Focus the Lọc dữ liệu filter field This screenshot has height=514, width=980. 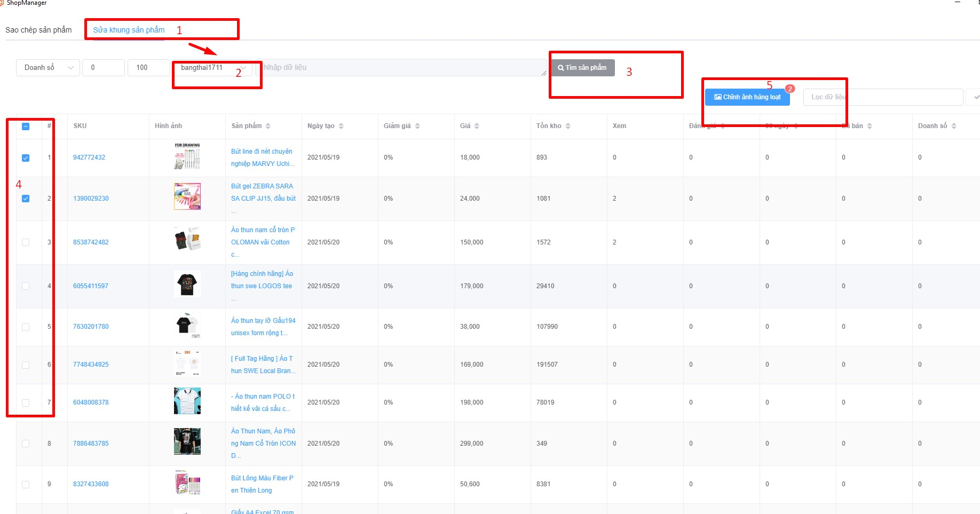coord(883,97)
